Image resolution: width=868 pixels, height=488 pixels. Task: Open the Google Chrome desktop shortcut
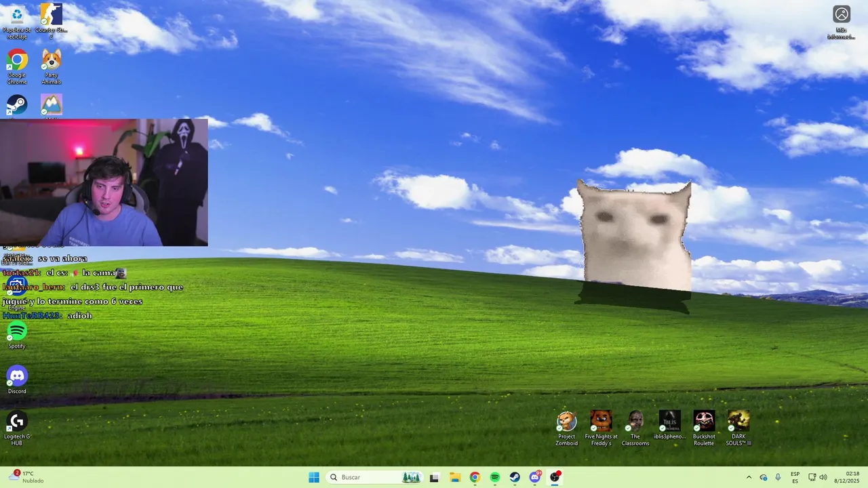point(17,66)
